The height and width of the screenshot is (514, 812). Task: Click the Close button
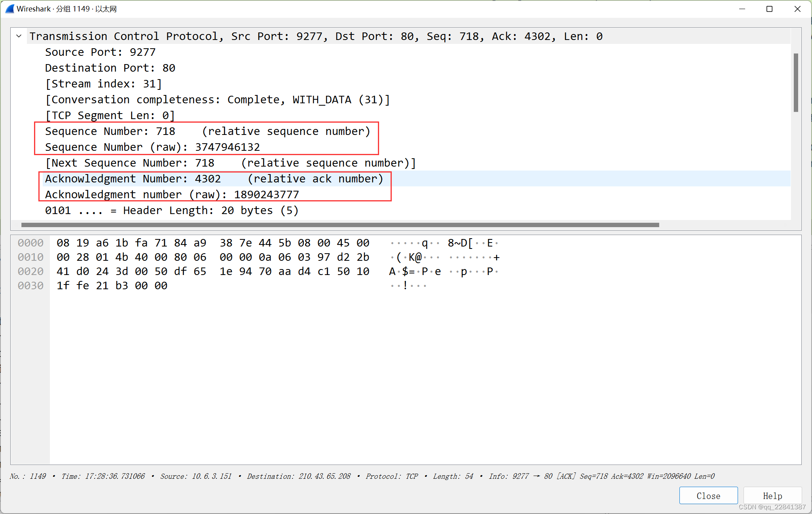[708, 495]
